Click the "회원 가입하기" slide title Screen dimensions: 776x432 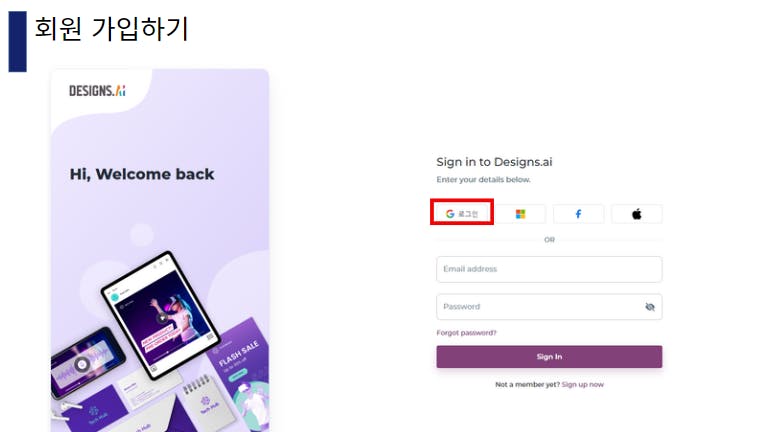click(111, 28)
